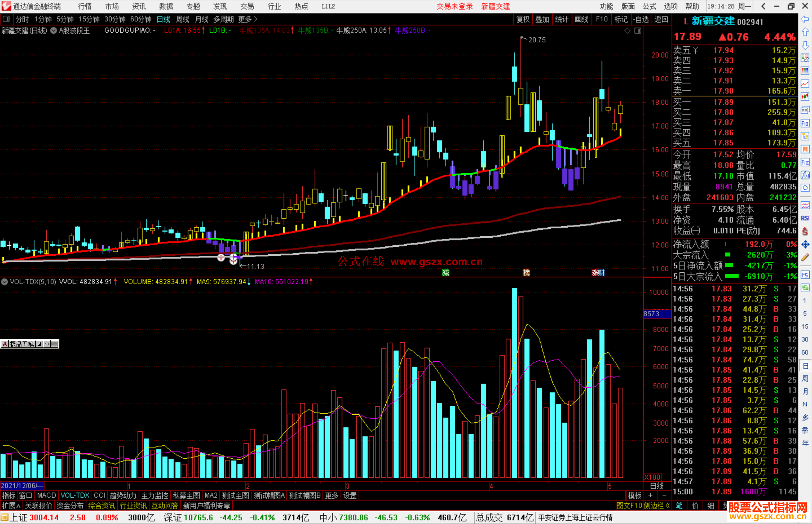Select the 周 period in right sidebar
Viewport: 812px width, 524px height.
click(x=805, y=378)
